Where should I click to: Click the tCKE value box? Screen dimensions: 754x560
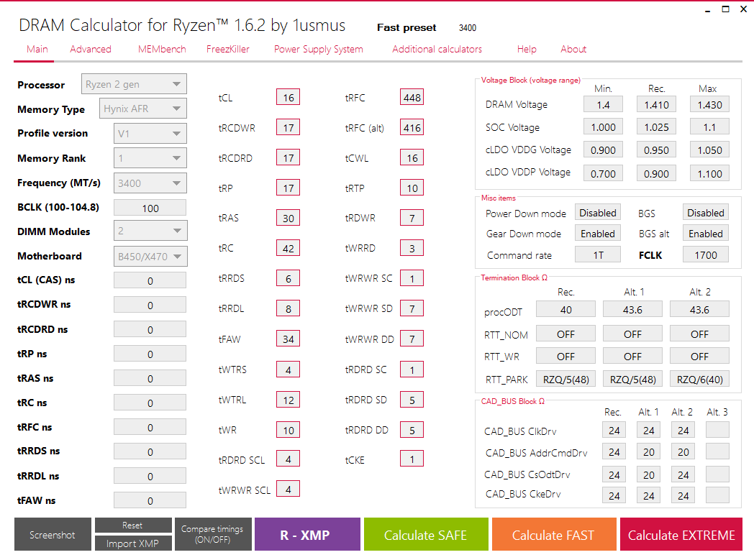click(412, 459)
